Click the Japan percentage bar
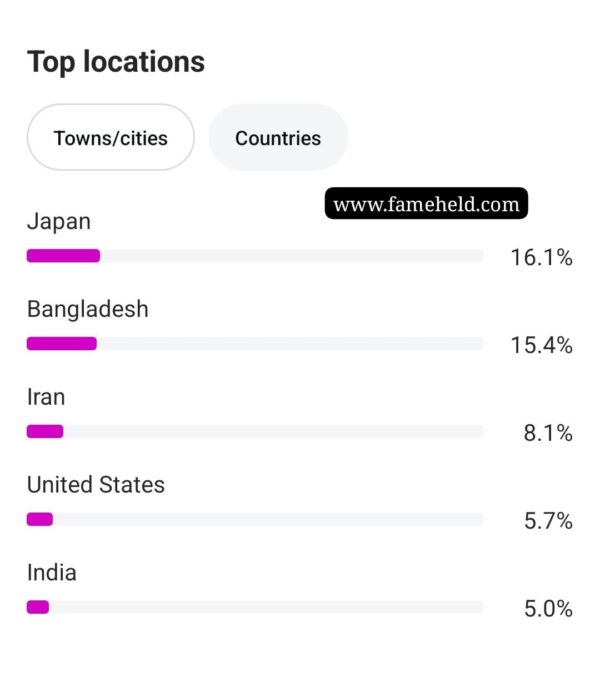Image resolution: width=600 pixels, height=676 pixels. click(x=255, y=256)
